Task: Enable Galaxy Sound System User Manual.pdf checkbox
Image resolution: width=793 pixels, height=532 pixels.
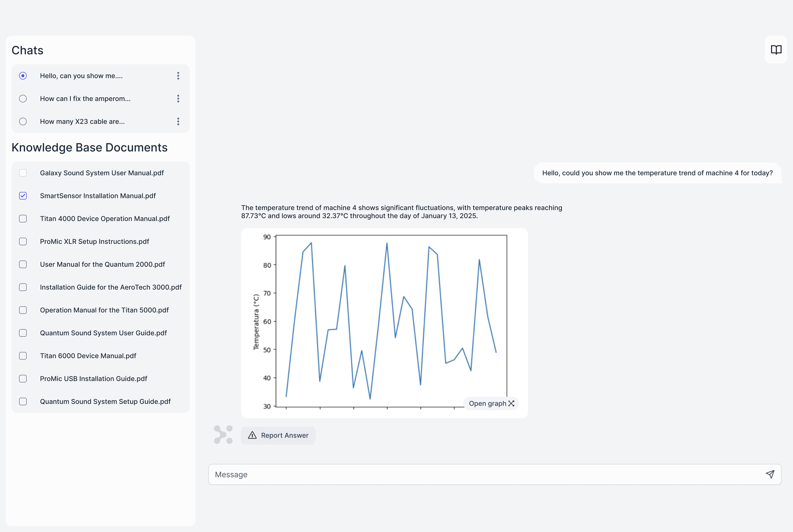Action: coord(23,173)
